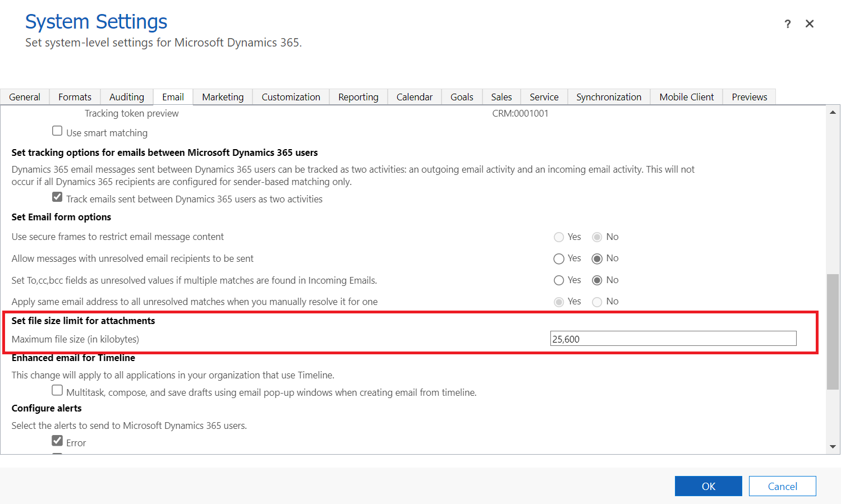Screen dimensions: 841x504
Task: Switch to the General tab
Action: pos(25,97)
